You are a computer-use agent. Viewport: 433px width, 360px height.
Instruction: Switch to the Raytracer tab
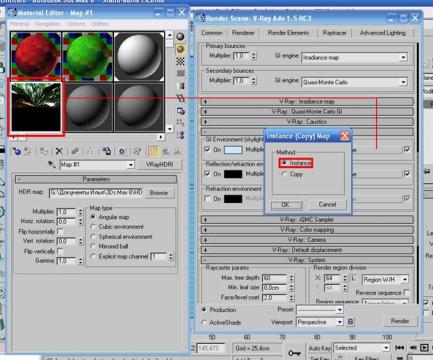[x=334, y=33]
